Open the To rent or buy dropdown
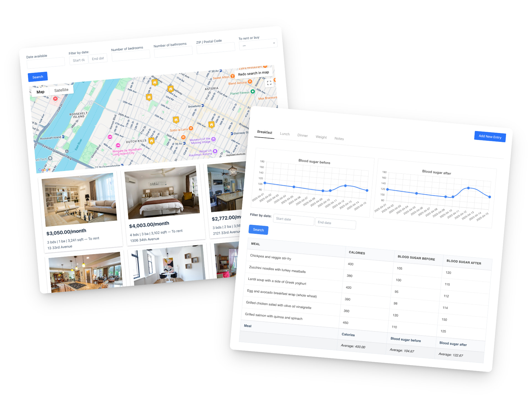532x399 pixels. click(258, 44)
